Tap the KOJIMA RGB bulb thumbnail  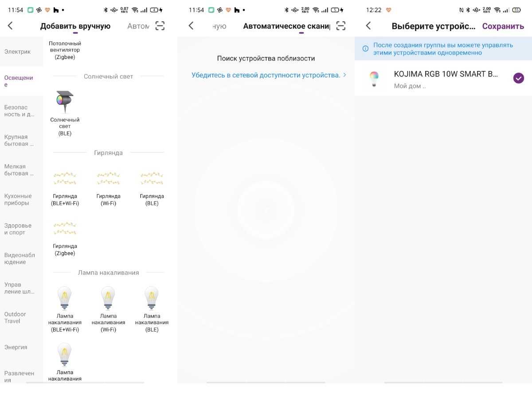click(374, 78)
